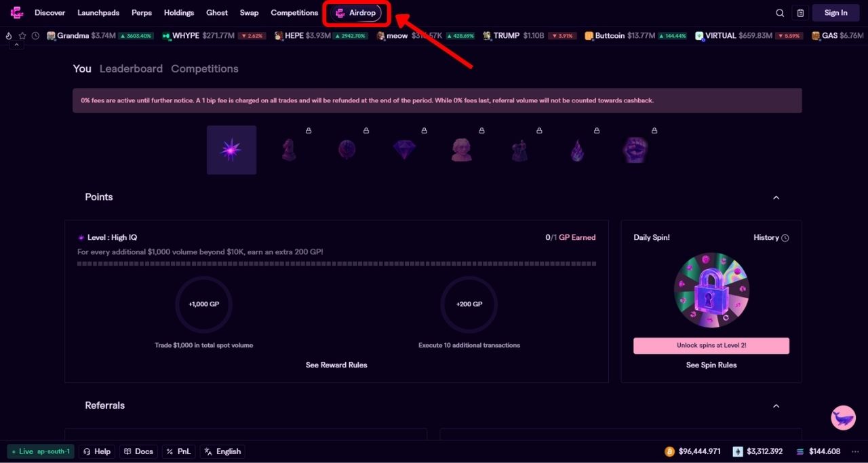
Task: Switch to the You tab
Action: (82, 68)
